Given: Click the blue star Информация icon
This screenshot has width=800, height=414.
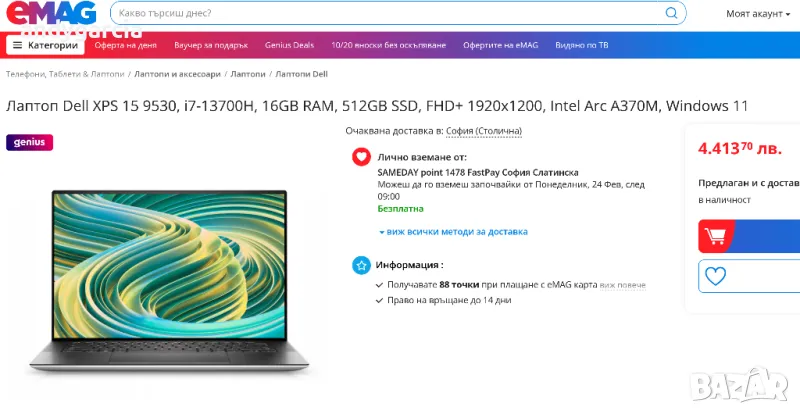Looking at the screenshot, I should [361, 265].
